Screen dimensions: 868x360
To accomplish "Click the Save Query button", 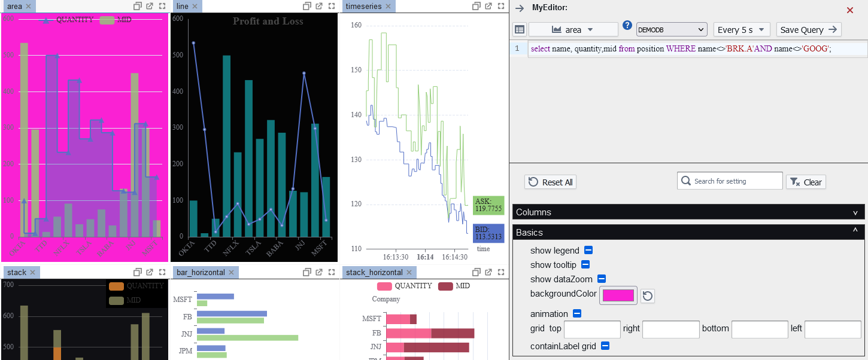I will tap(809, 29).
